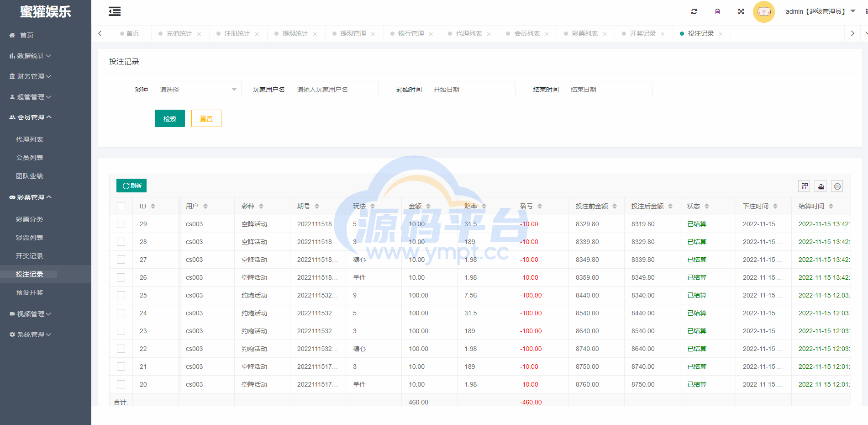Check the row with ID 28
The width and height of the screenshot is (868, 425).
(x=121, y=242)
